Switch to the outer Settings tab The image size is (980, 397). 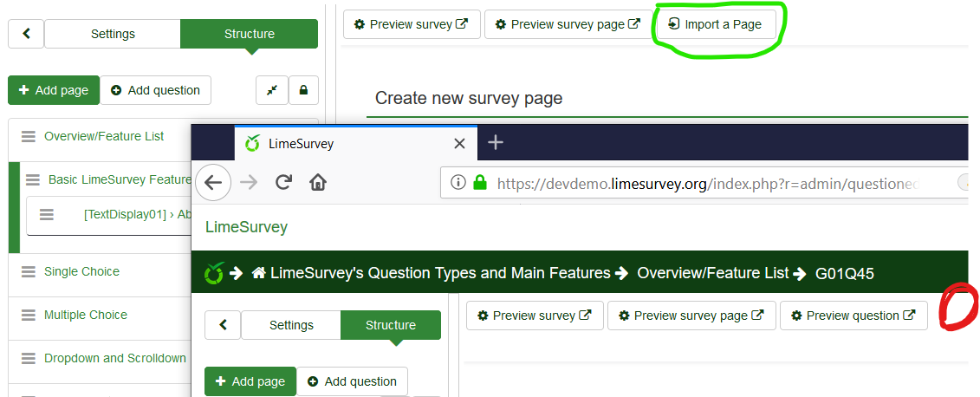point(113,34)
